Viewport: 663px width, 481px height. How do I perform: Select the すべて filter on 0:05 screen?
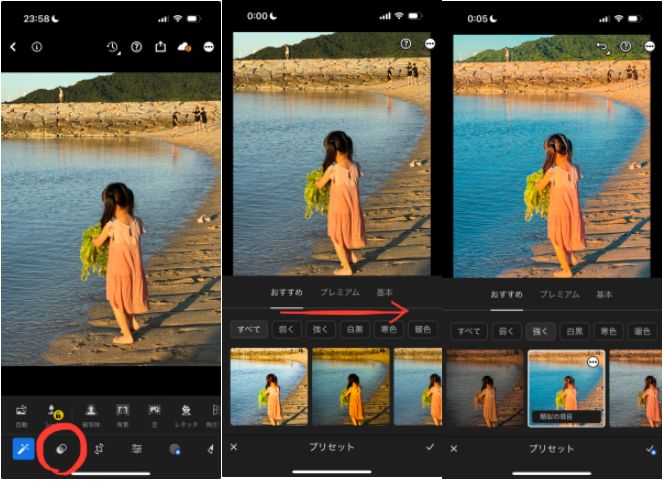tap(468, 331)
